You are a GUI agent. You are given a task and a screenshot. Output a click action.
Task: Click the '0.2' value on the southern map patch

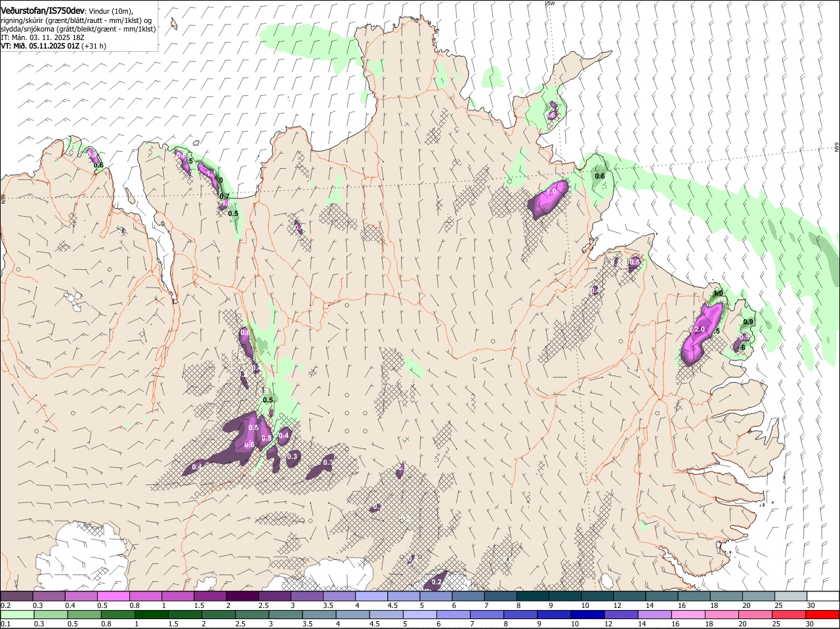(436, 582)
